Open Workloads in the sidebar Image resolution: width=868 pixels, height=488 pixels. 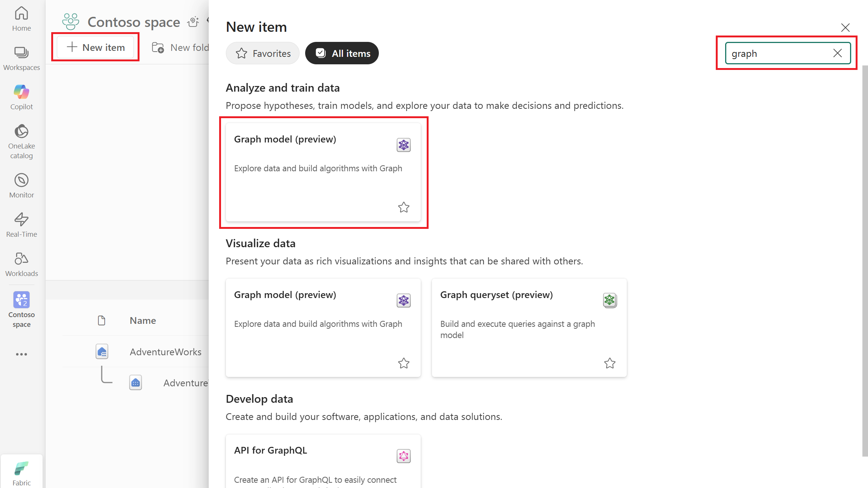click(x=21, y=264)
